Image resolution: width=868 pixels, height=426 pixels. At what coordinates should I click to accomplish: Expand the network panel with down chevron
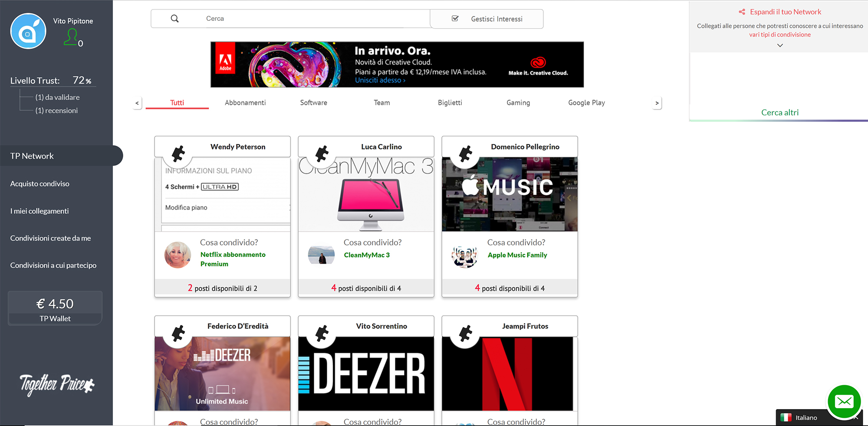(780, 45)
